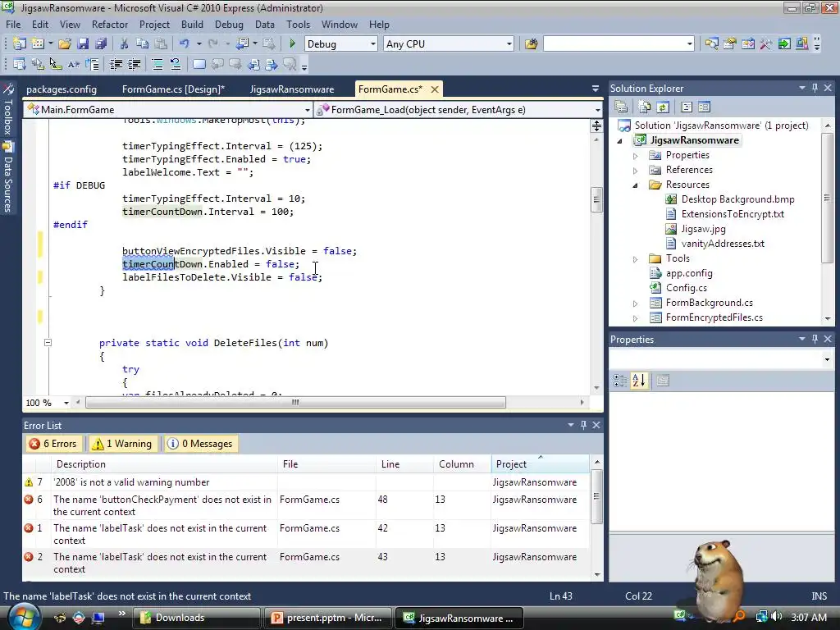840x630 pixels.
Task: Expand the FormBackground.cs node
Action: 636,304
